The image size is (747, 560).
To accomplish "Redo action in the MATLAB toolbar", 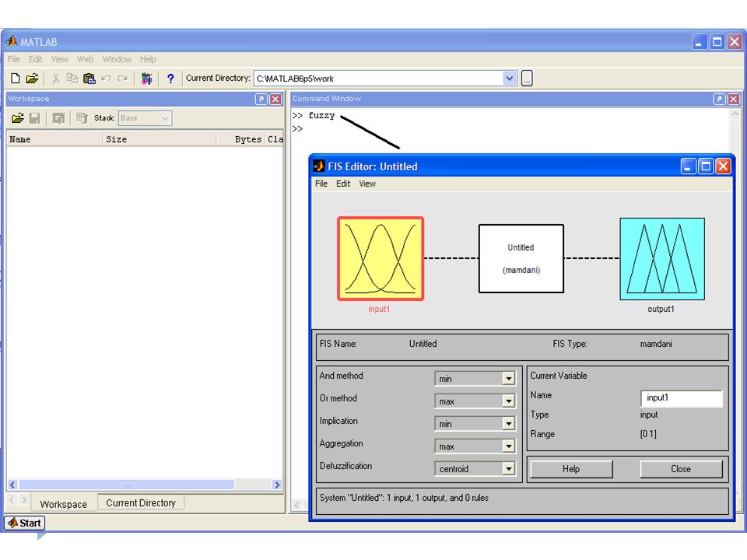I will 122,79.
